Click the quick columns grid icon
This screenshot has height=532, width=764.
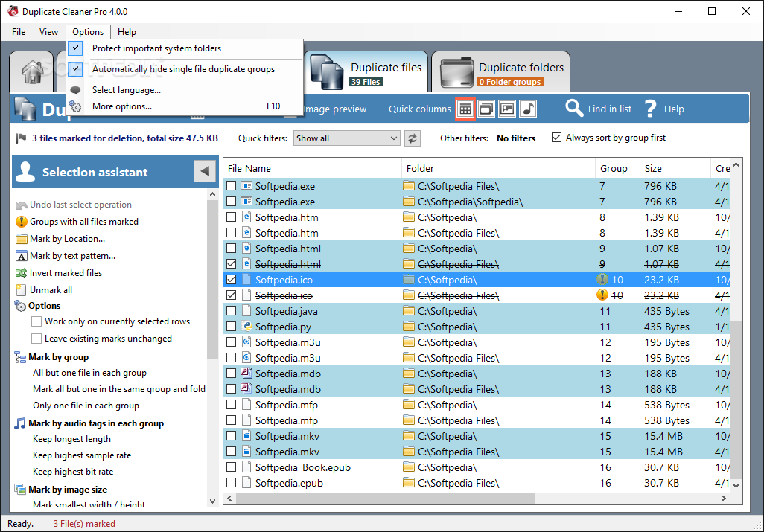(465, 109)
